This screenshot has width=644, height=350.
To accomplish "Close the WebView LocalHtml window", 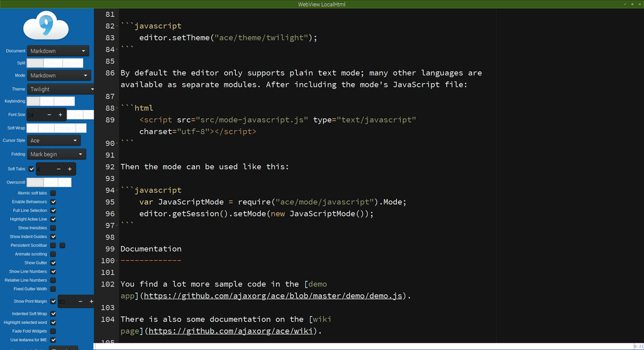I will (x=640, y=4).
